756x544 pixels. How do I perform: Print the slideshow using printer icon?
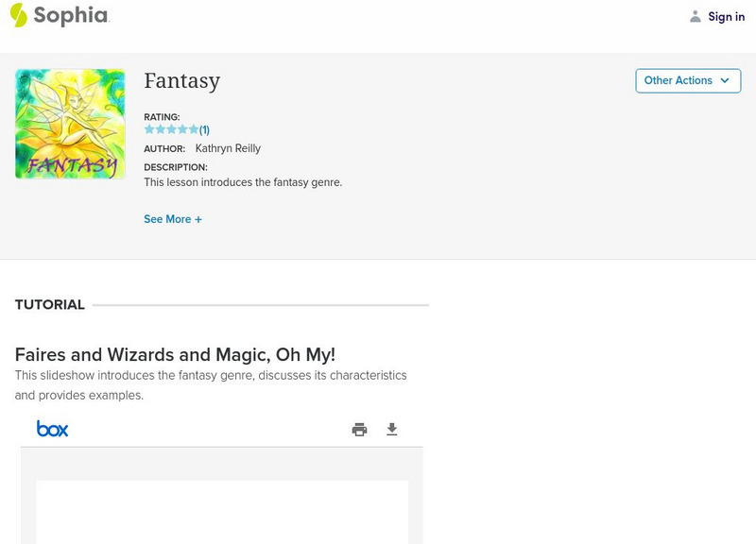pos(359,430)
